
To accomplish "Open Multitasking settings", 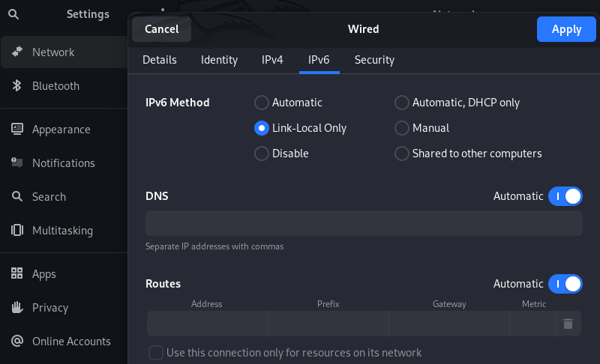I will [64, 231].
